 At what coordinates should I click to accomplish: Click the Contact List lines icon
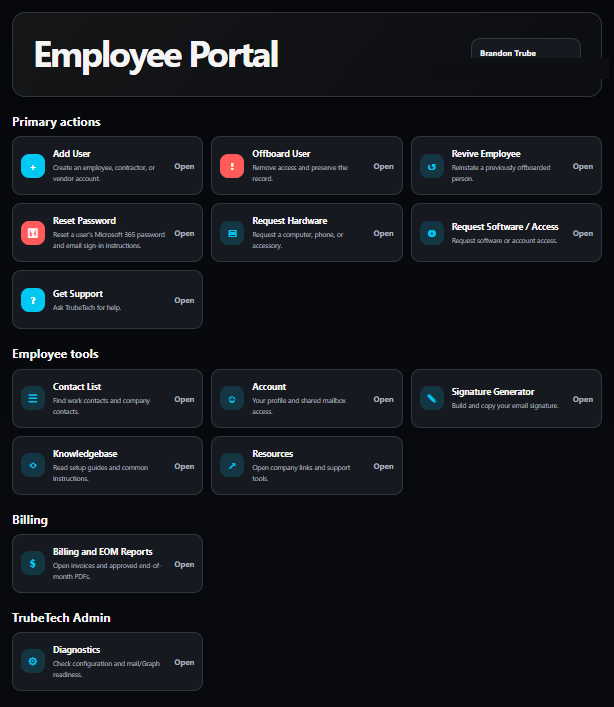click(33, 399)
